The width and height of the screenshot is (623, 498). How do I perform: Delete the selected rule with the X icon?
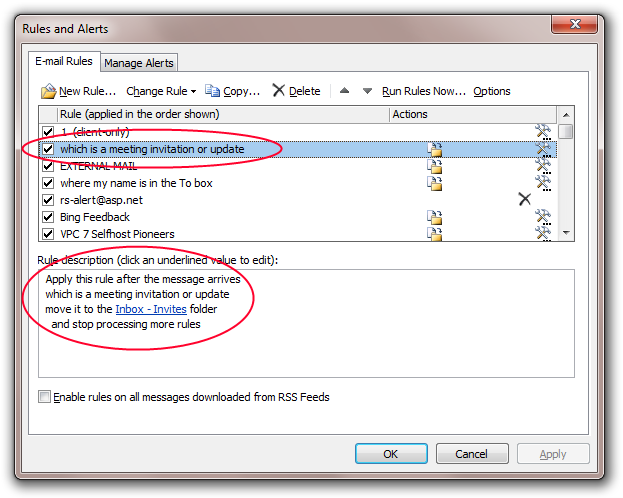(279, 91)
